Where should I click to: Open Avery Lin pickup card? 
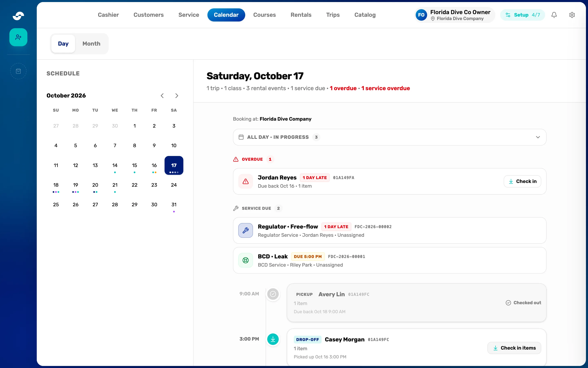(x=416, y=303)
